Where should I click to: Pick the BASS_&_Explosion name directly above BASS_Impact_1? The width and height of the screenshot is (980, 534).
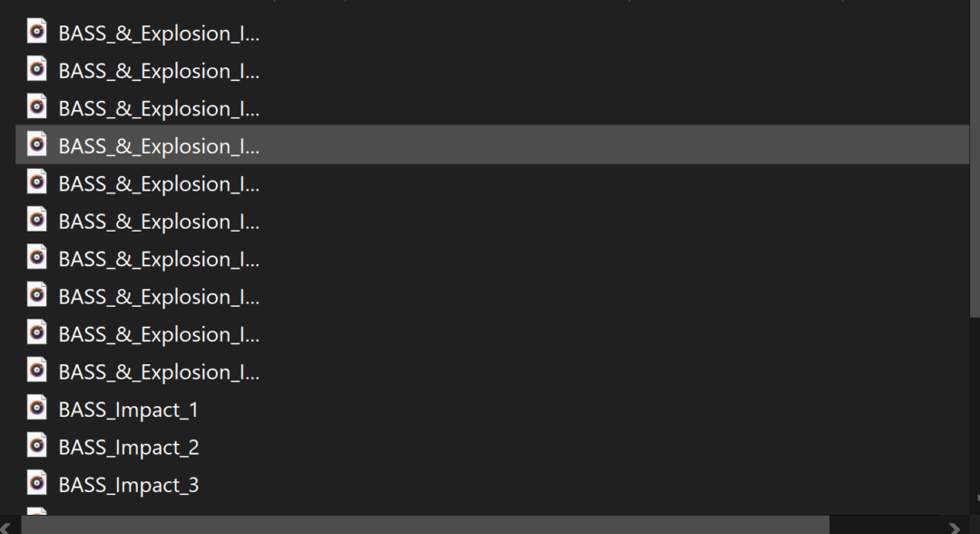click(x=159, y=372)
